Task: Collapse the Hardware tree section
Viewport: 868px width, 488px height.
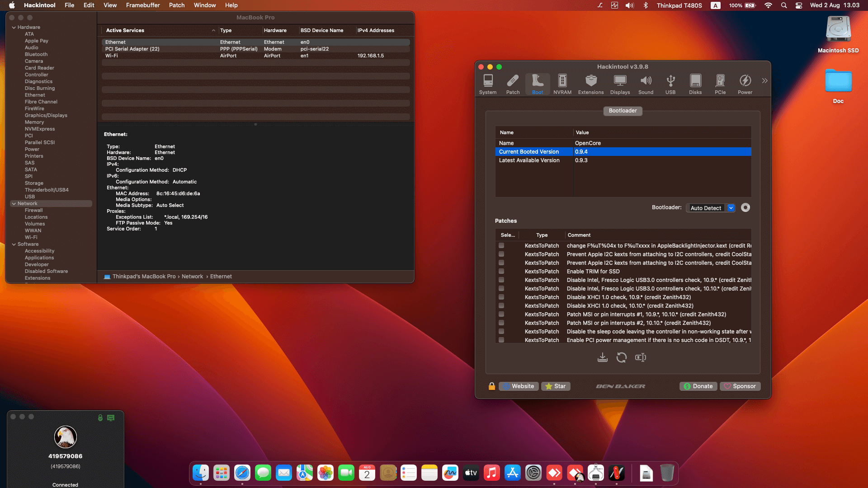Action: pos(14,28)
